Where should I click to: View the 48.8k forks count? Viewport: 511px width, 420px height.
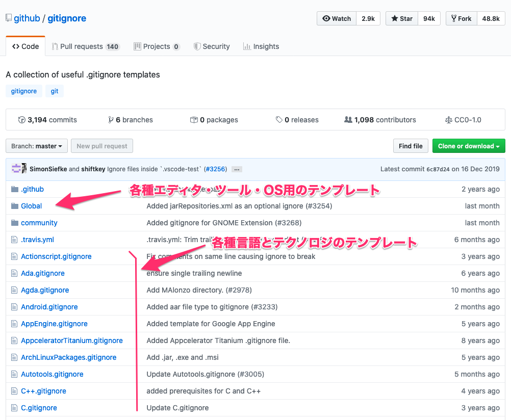click(x=491, y=18)
